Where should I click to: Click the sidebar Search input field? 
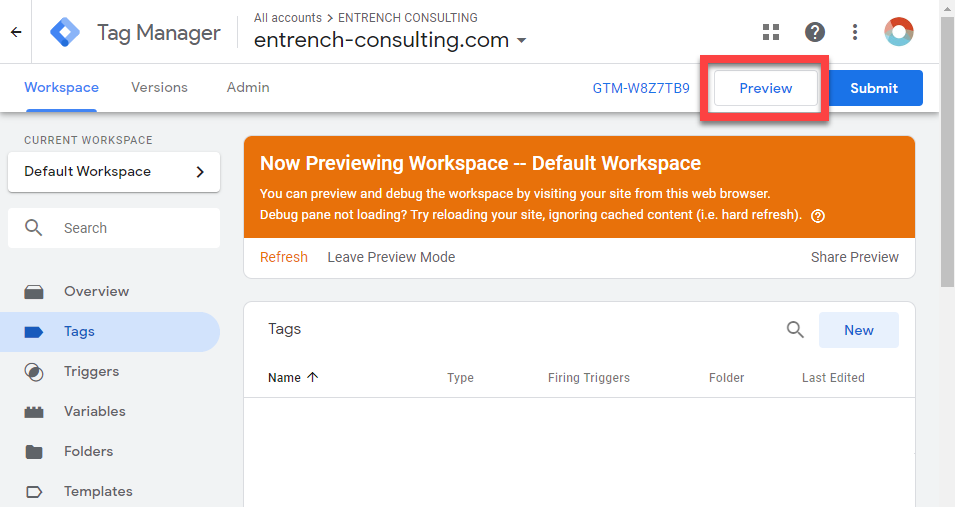pyautogui.click(x=114, y=228)
